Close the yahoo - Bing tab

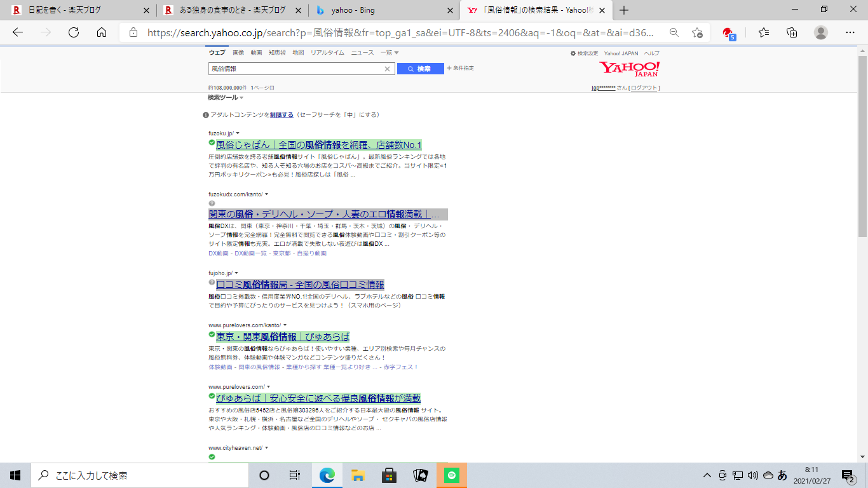point(449,10)
